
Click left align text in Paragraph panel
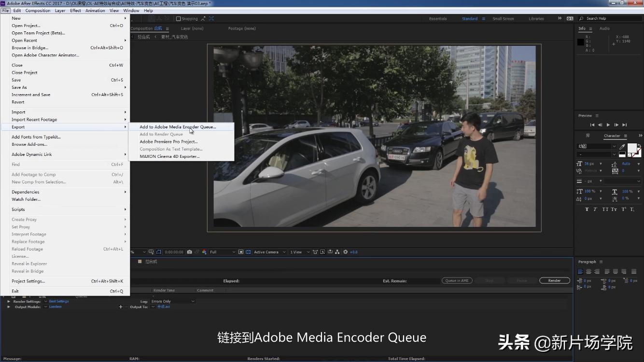[x=580, y=272]
